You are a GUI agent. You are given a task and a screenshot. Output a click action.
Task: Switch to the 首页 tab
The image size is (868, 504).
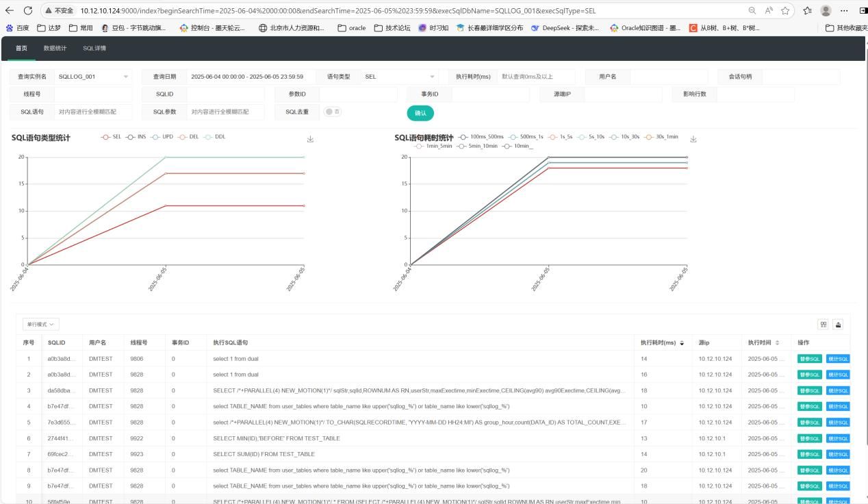click(22, 49)
